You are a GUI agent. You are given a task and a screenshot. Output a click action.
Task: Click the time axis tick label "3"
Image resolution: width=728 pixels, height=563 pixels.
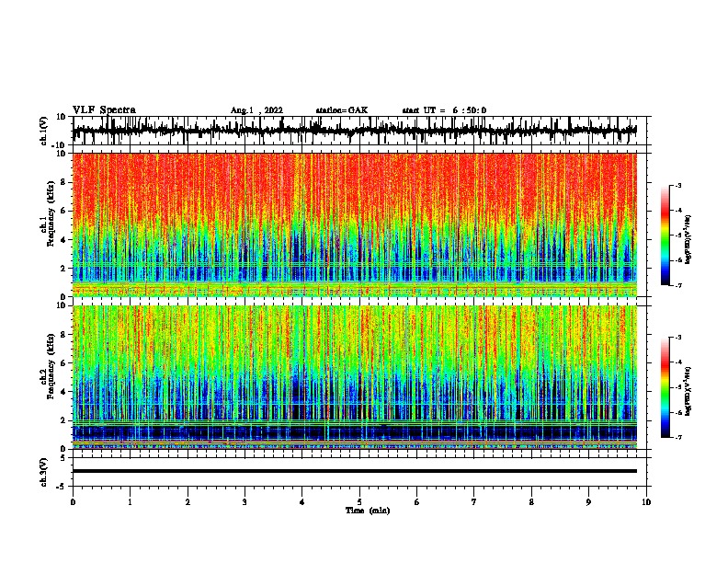pos(245,502)
